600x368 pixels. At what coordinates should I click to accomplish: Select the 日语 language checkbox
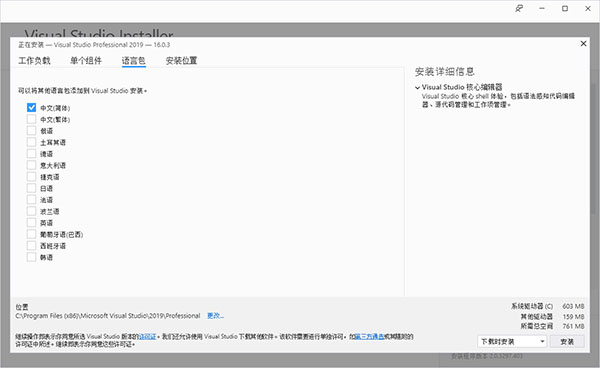[x=31, y=188]
